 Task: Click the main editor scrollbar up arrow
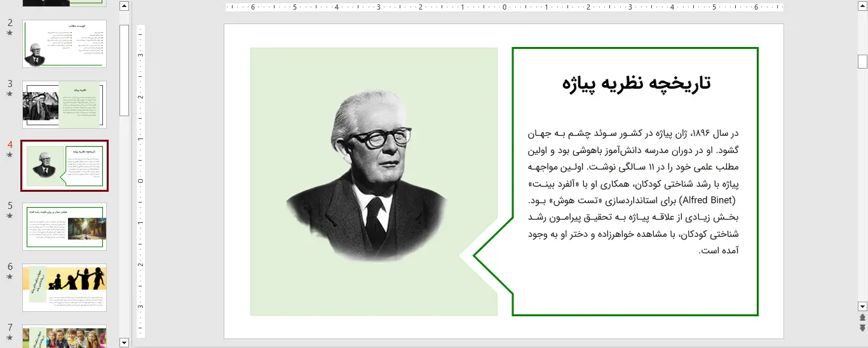click(x=862, y=6)
